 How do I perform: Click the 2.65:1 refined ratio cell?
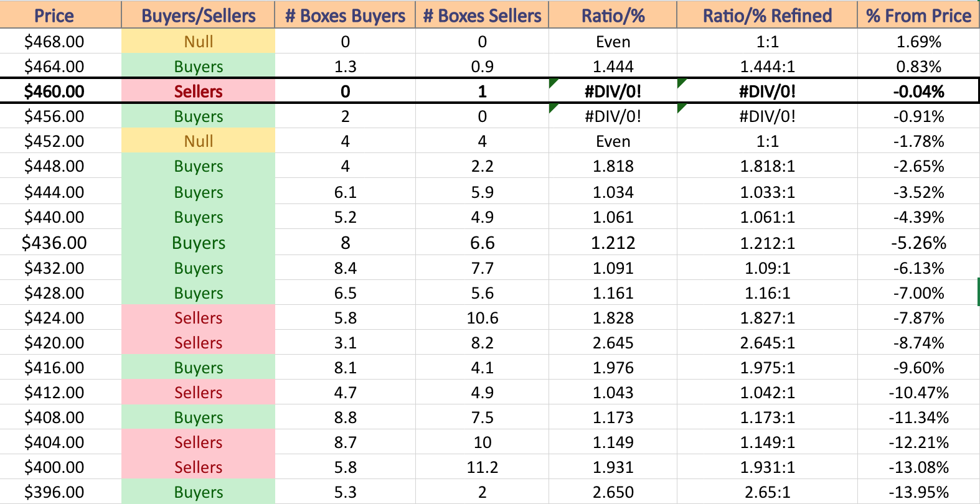pyautogui.click(x=767, y=492)
